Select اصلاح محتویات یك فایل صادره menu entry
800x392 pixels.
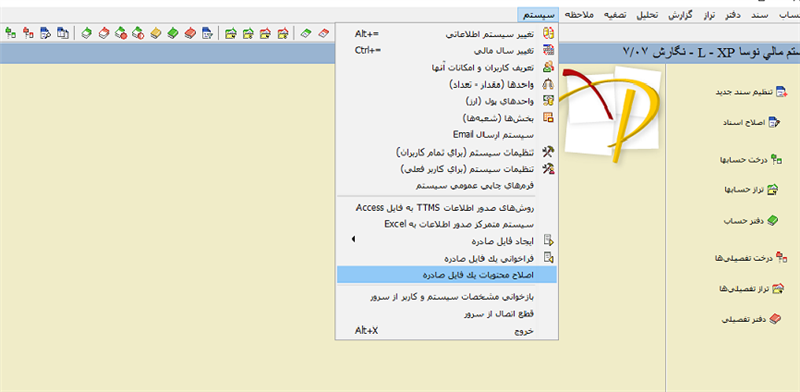coord(446,275)
